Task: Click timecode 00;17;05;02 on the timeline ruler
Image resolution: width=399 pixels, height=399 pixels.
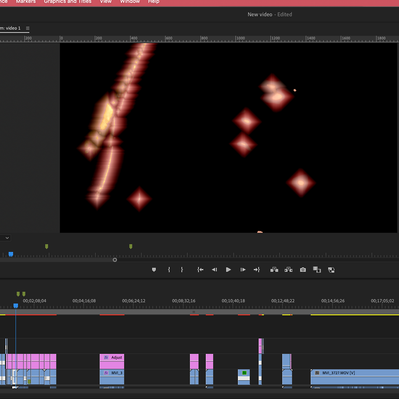Action: pos(382,301)
